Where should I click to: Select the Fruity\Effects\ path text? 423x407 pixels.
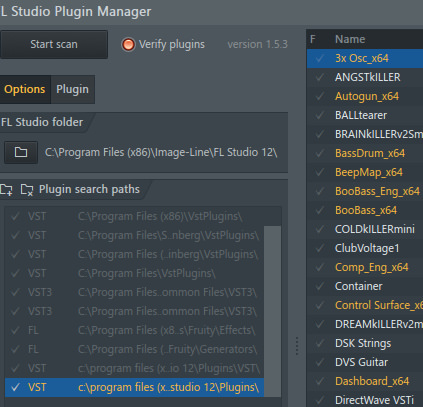tap(167, 330)
